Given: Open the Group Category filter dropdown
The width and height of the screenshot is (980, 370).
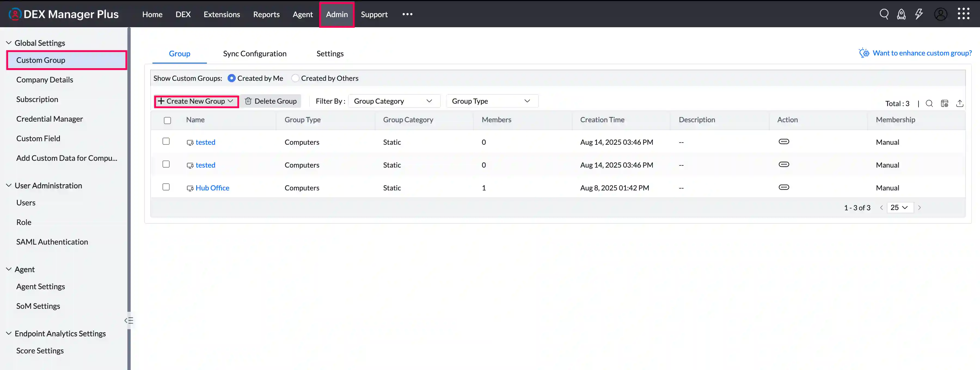Looking at the screenshot, I should pos(394,101).
